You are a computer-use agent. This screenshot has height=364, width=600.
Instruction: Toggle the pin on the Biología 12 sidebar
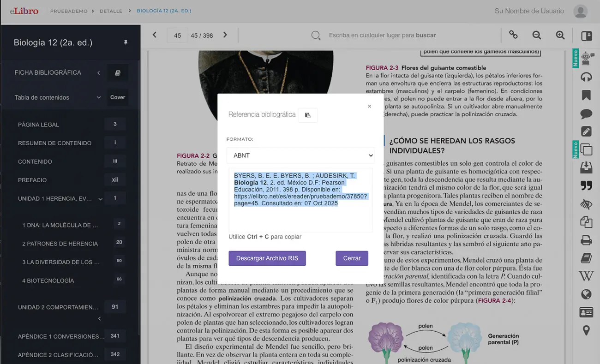pyautogui.click(x=126, y=42)
